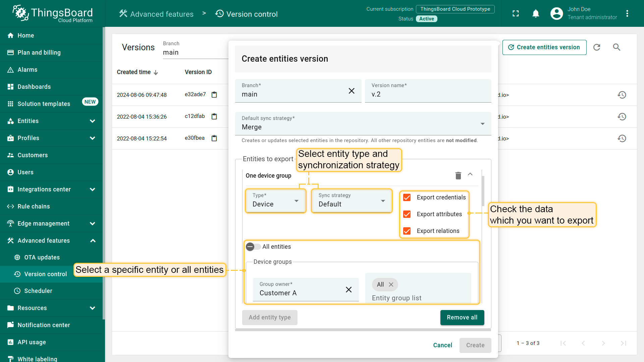The image size is (644, 362).
Task: Open the Type Device dropdown
Action: click(x=275, y=201)
